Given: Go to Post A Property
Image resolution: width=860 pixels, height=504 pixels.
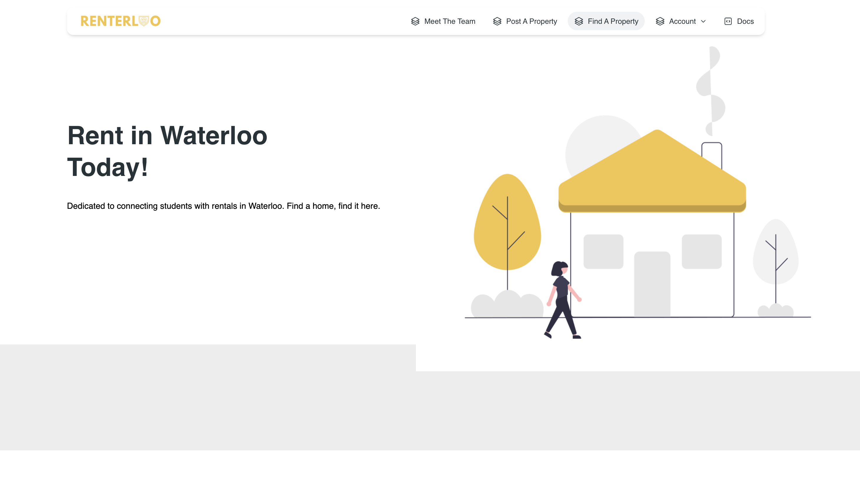Looking at the screenshot, I should click(531, 21).
